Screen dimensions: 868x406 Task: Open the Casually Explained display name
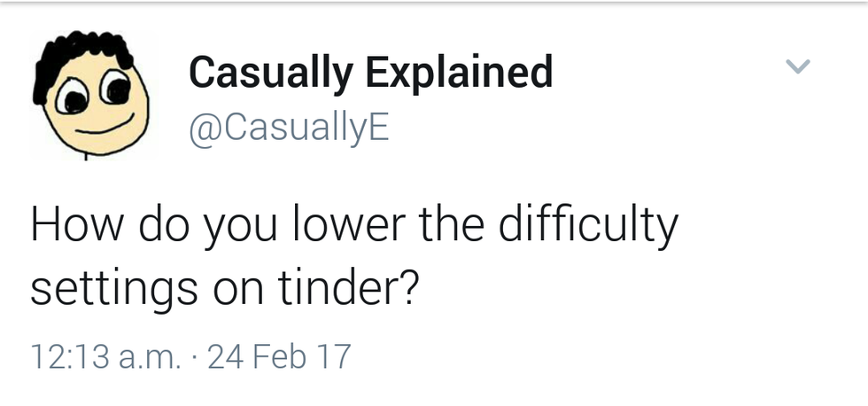pos(370,72)
